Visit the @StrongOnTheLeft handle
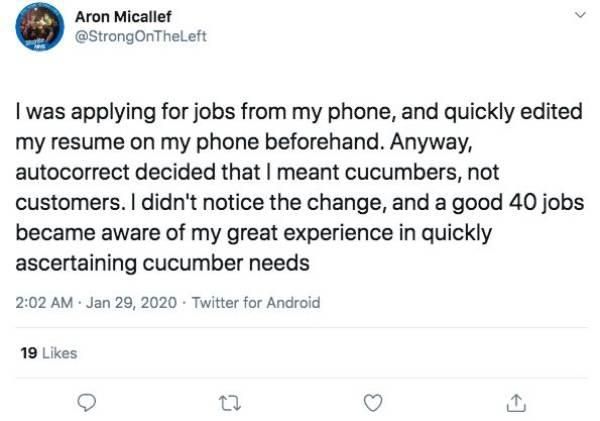600x421 pixels. (x=141, y=36)
